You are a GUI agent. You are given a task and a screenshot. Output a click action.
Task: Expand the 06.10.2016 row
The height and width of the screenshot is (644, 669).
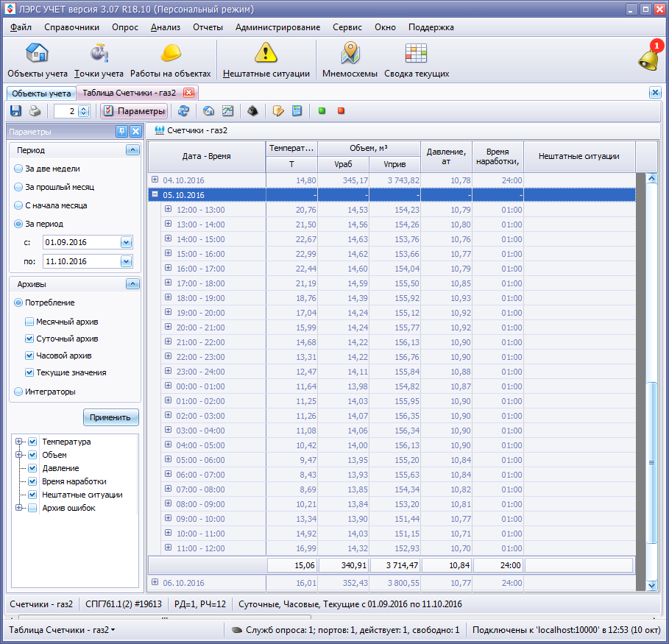[155, 582]
